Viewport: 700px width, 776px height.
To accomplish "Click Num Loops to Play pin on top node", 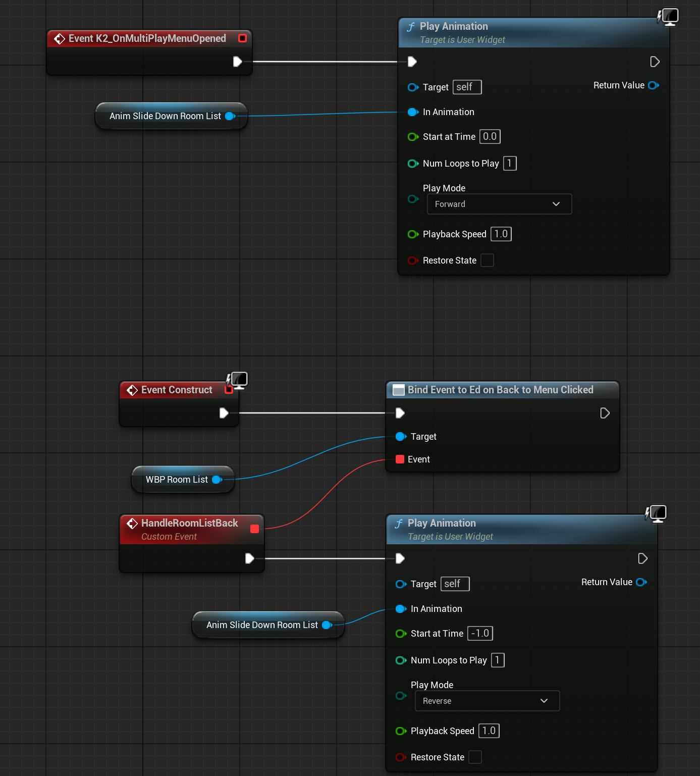I will 413,164.
